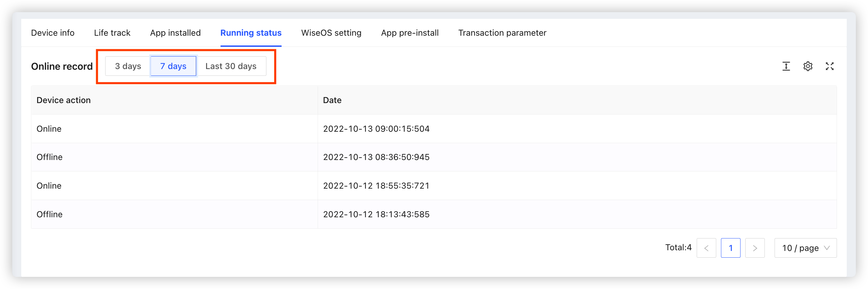Select the 3 days time range

(128, 66)
